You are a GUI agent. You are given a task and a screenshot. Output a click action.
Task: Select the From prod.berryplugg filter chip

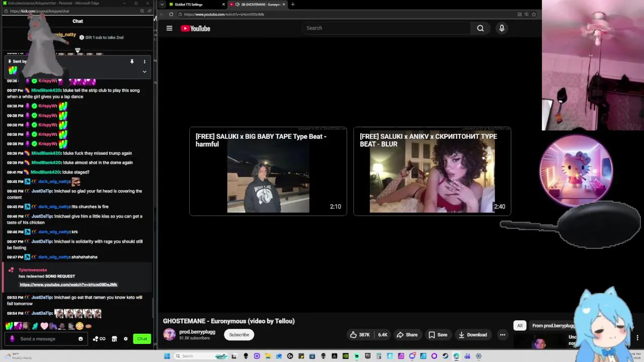[x=553, y=326]
